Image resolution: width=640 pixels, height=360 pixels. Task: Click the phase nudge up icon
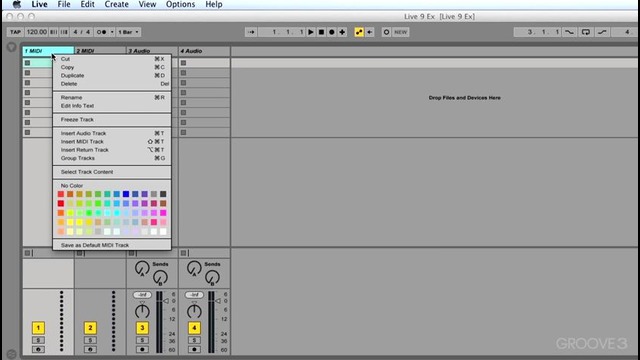pos(64,32)
